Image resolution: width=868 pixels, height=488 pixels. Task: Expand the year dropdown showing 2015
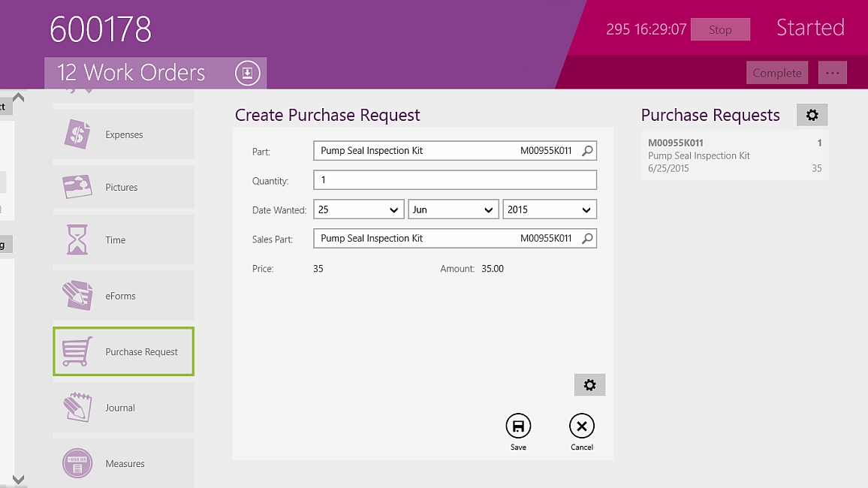pos(549,209)
